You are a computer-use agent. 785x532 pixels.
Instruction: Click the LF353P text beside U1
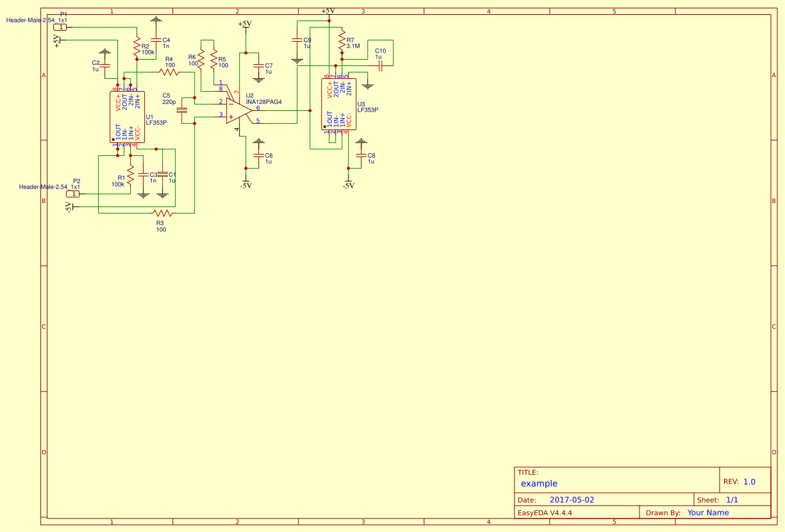tap(156, 122)
